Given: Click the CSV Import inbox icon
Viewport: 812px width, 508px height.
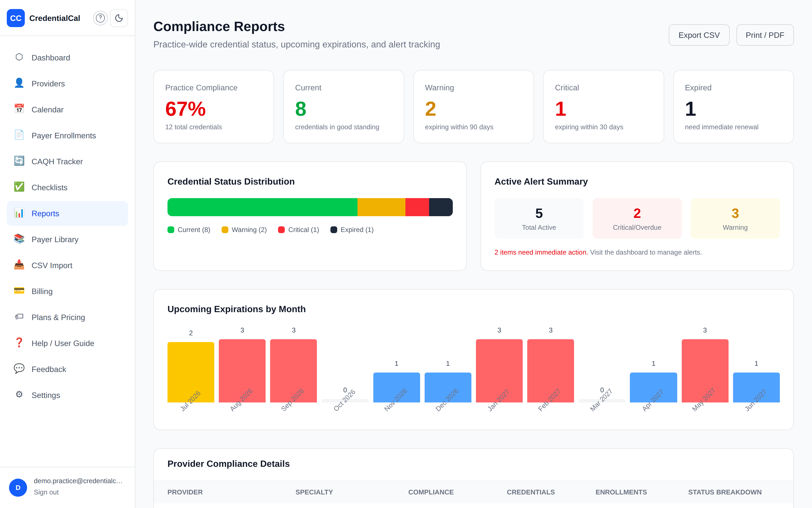Looking at the screenshot, I should coord(19,265).
